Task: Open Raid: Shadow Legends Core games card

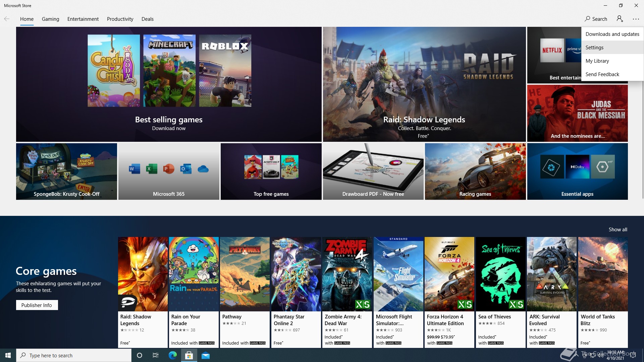Action: 143,292
